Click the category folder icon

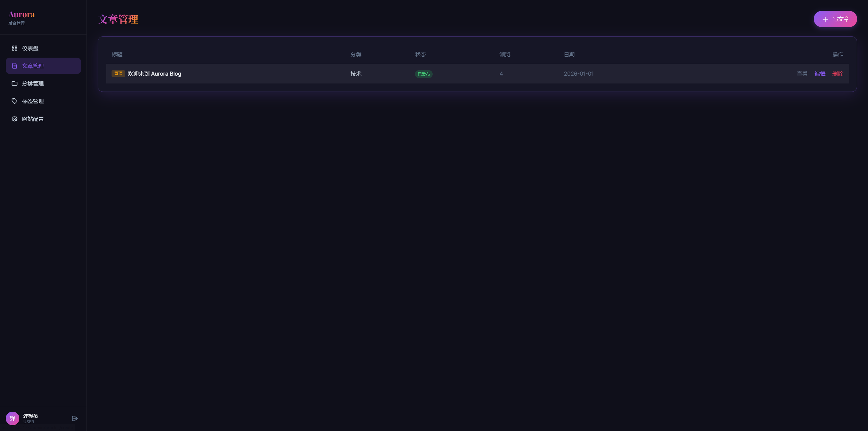14,83
